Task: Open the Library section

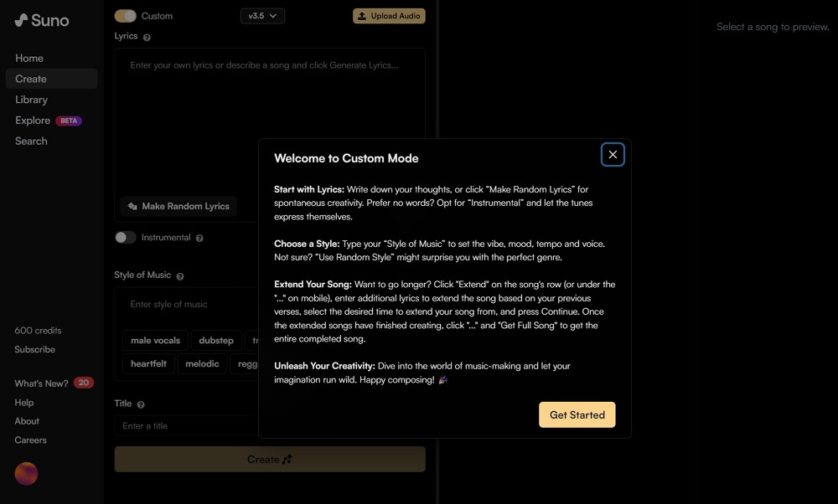Action: (31, 100)
